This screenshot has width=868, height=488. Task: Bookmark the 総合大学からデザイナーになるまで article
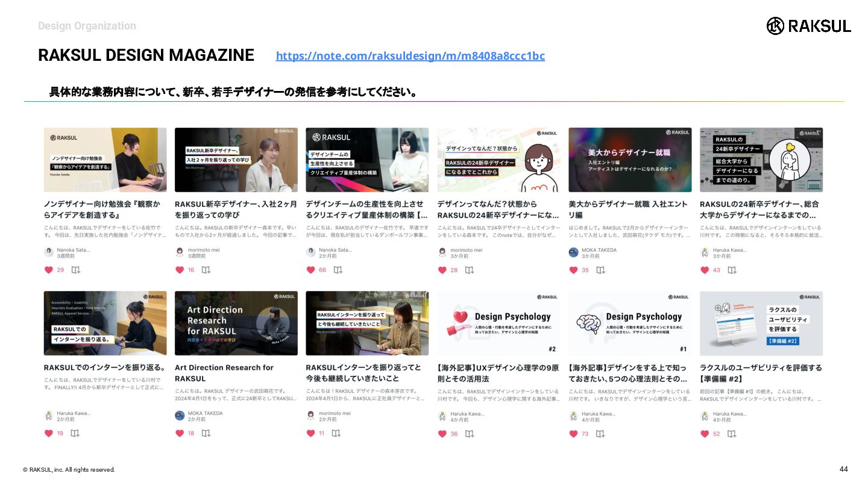tap(732, 270)
